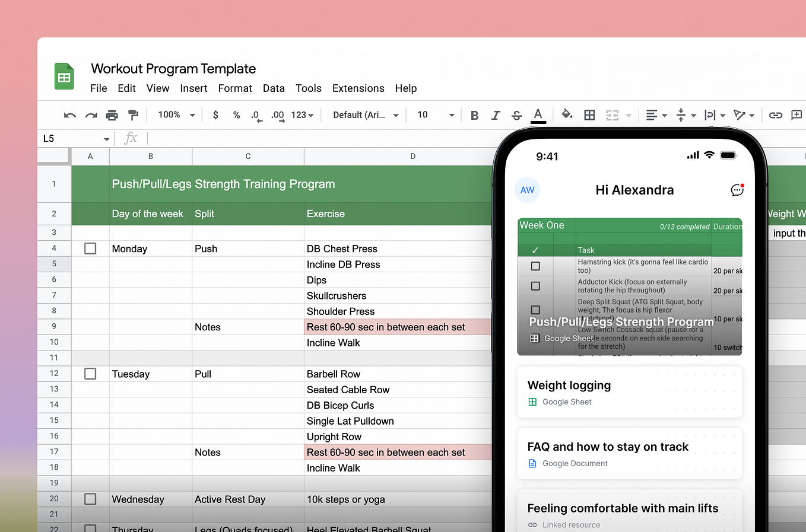Open the text rotation dropdown
The image size is (806, 532).
tap(744, 115)
